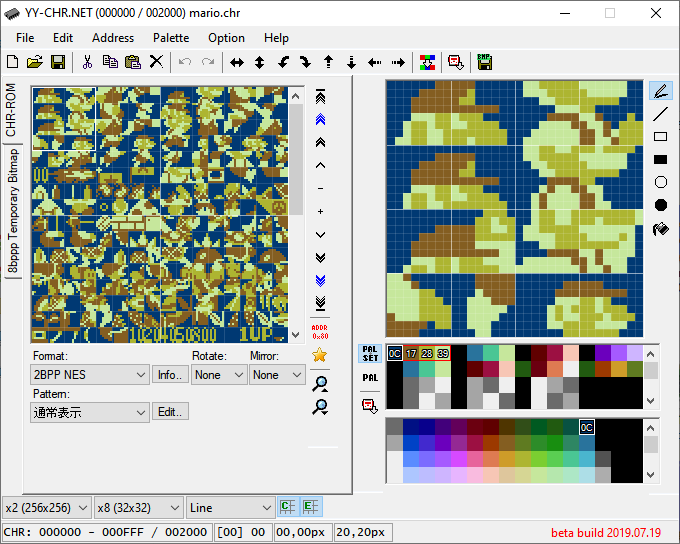
Task: Select the 0C swatch in the active palette
Action: tap(394, 353)
